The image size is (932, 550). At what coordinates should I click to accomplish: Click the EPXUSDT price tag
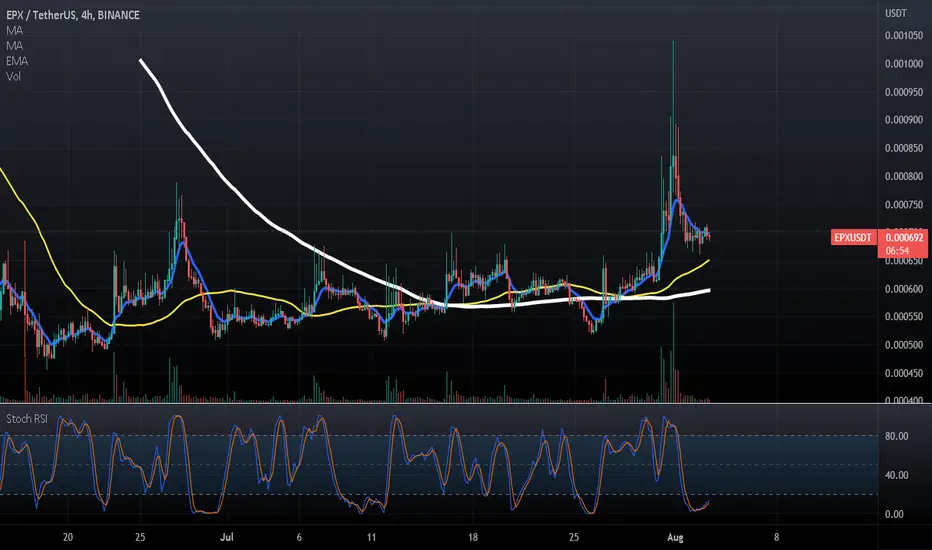point(853,238)
